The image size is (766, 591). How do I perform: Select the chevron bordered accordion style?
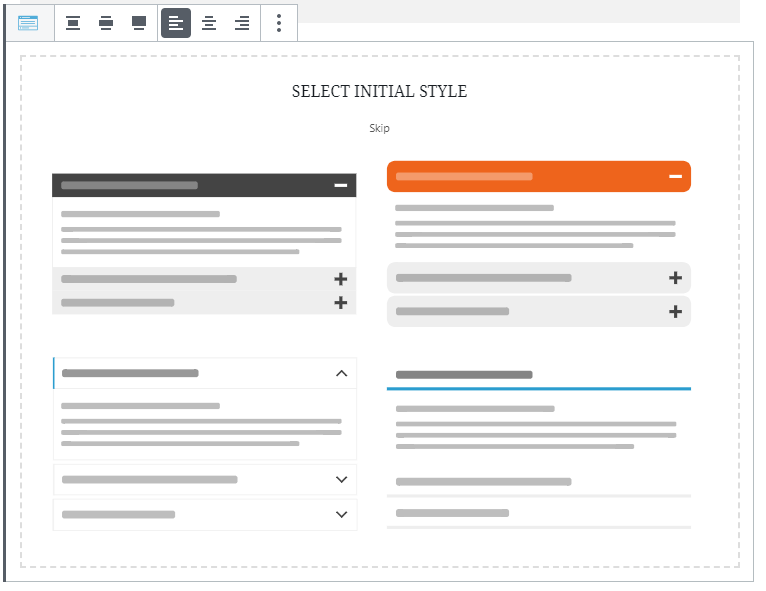click(205, 444)
